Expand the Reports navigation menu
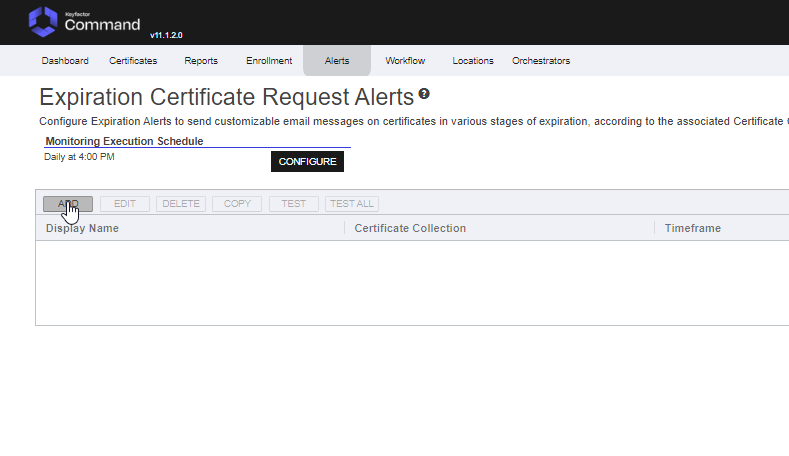Viewport: 789px width, 456px height. click(x=201, y=61)
